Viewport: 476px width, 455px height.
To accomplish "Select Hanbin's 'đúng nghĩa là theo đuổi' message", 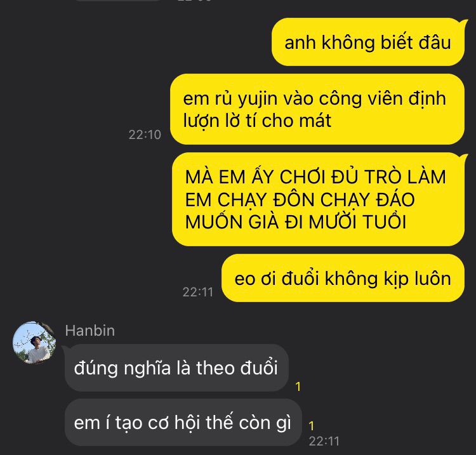I will pos(176,367).
